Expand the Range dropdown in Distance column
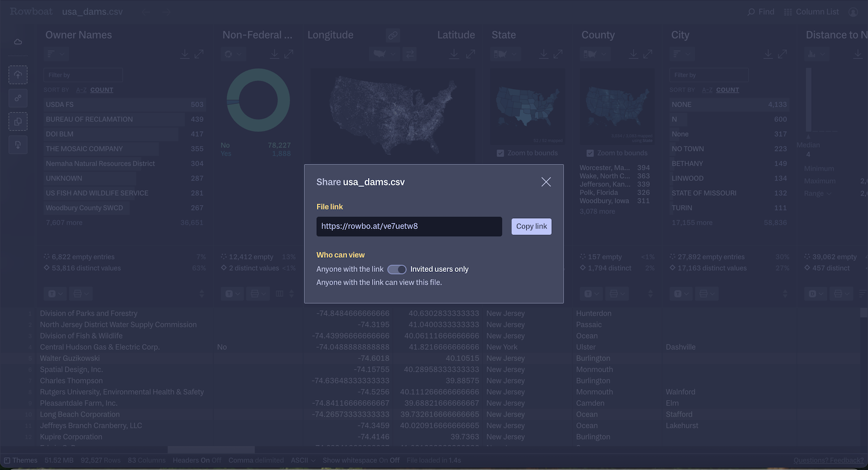 [x=818, y=194]
